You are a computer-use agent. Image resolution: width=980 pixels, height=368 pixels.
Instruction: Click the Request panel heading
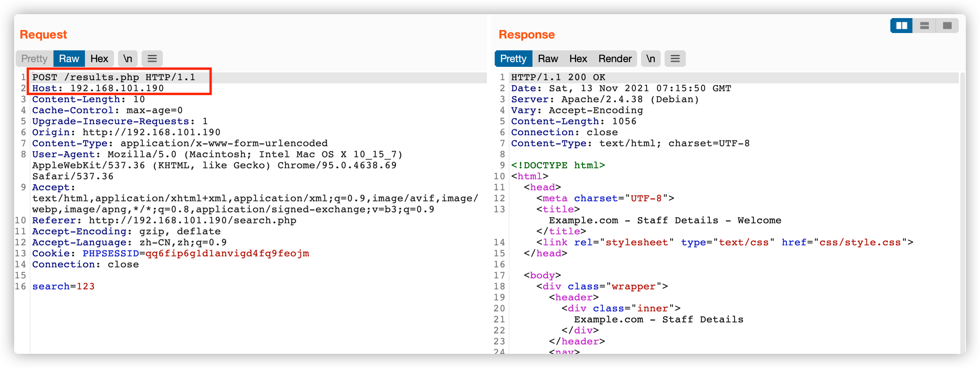point(43,35)
